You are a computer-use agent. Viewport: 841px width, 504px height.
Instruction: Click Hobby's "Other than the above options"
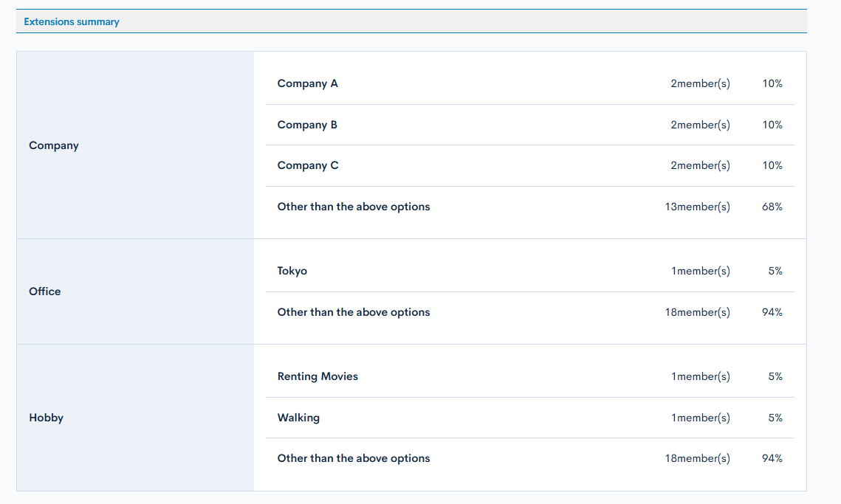tap(354, 458)
